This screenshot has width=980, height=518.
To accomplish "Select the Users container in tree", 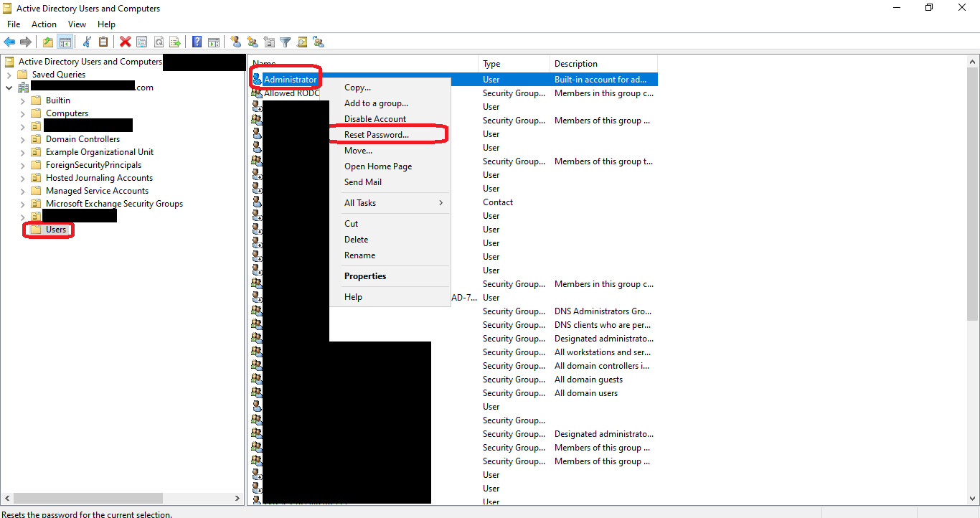I will coord(56,230).
